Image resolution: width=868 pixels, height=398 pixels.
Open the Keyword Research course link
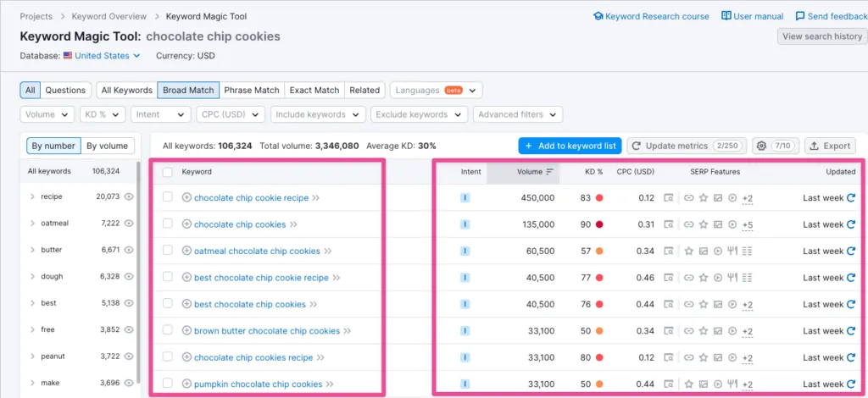click(651, 17)
